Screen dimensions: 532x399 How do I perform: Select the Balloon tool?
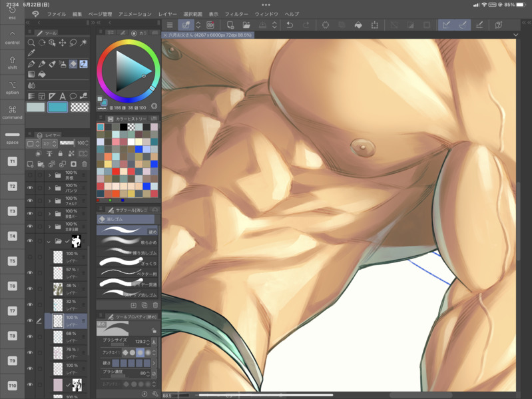point(73,97)
